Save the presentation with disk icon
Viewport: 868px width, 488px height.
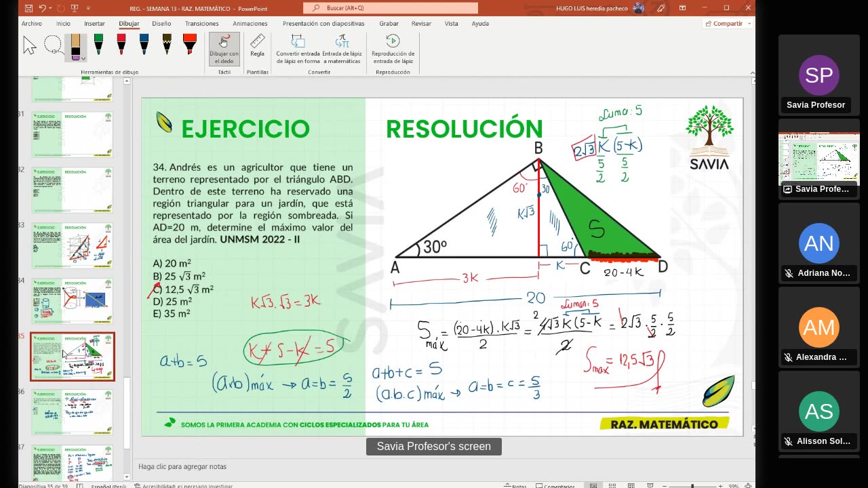28,8
